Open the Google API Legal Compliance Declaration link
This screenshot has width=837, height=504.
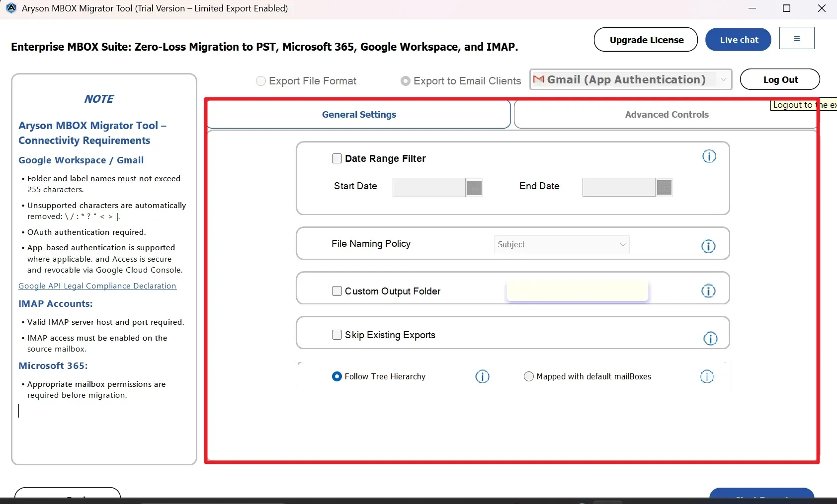point(97,286)
